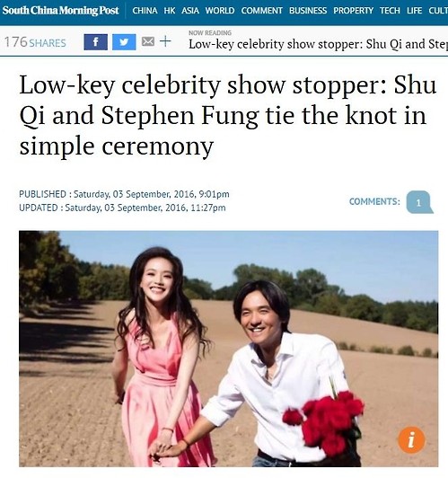Open the COMMENT section
The width and height of the screenshot is (448, 478).
point(261,11)
